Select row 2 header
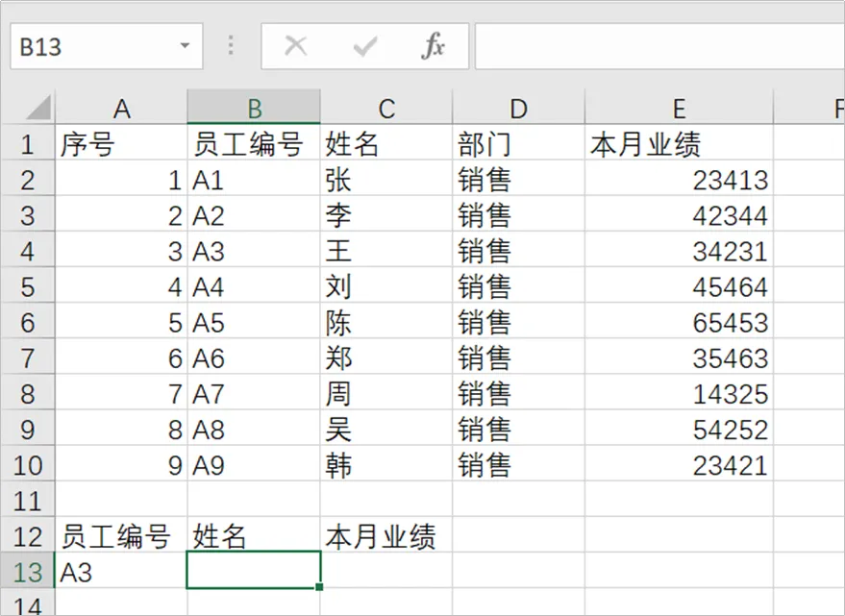 tap(28, 179)
